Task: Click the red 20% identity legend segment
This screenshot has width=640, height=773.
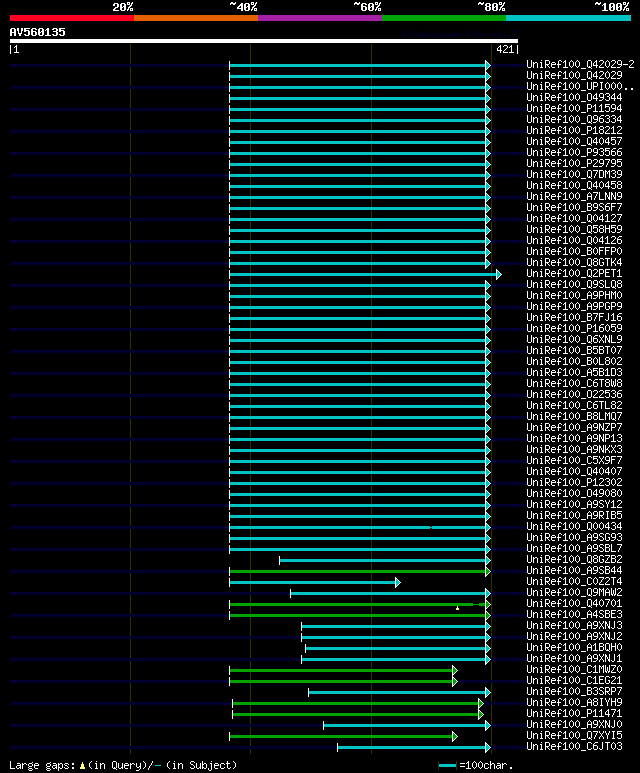Action: click(x=72, y=18)
